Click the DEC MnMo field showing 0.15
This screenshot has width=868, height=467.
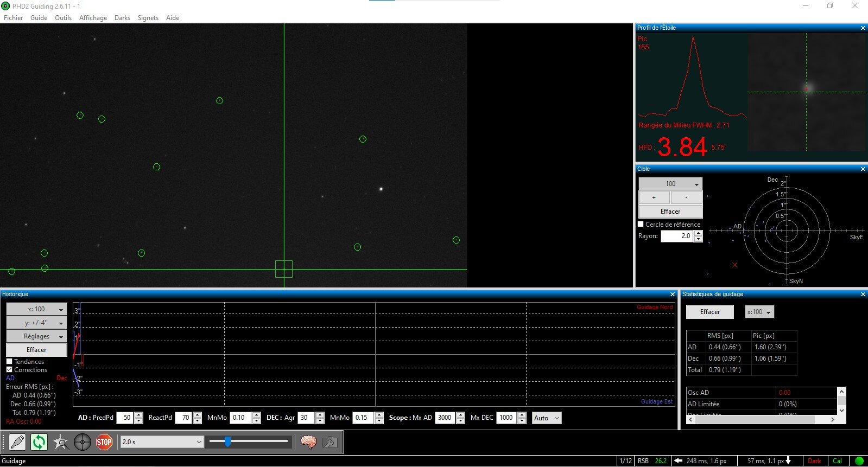[364, 418]
